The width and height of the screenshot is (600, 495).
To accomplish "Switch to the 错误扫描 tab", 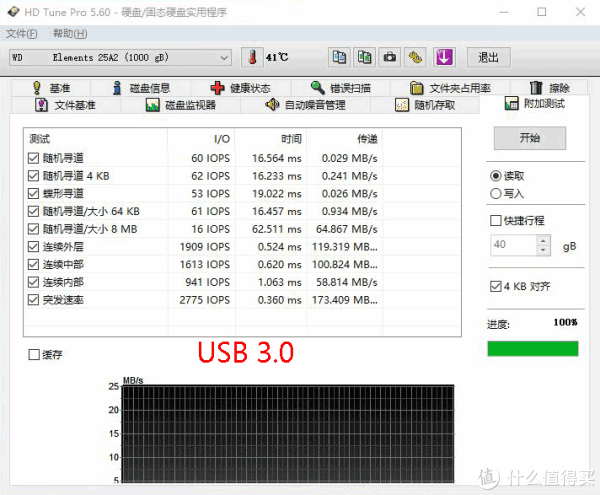I will [x=341, y=88].
